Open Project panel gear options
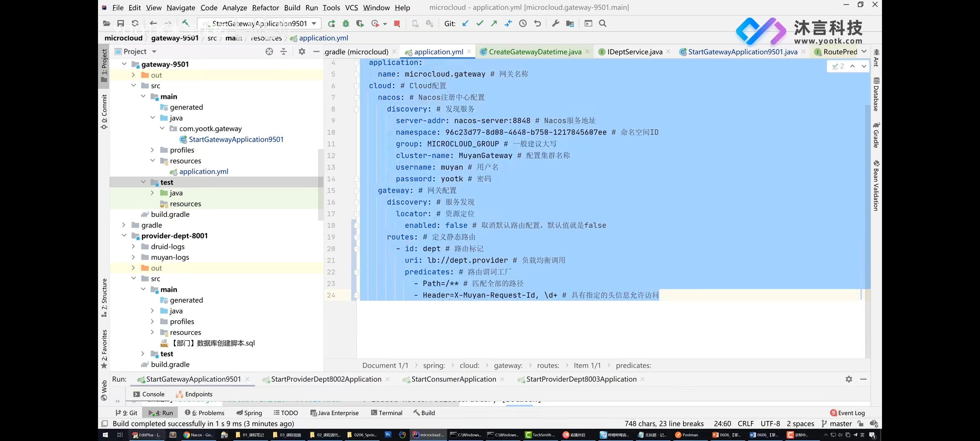Image resolution: width=980 pixels, height=441 pixels. (x=302, y=51)
